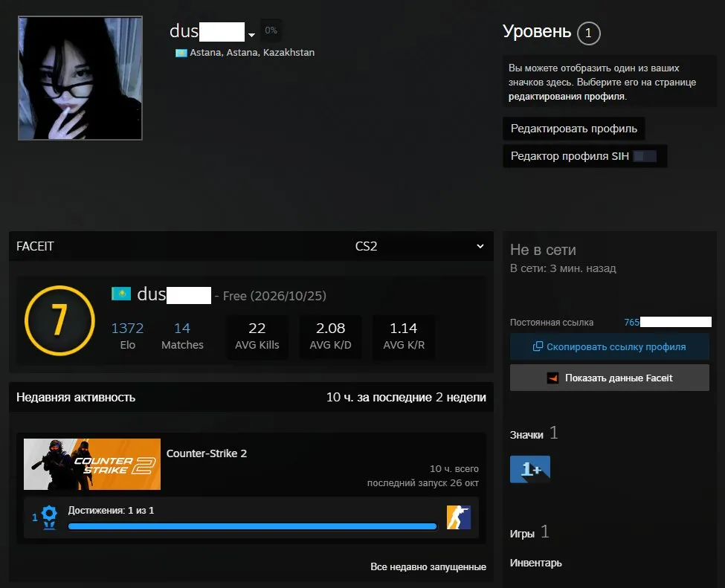Click the 1.14 AVG K/R stat box
The image size is (725, 588).
click(x=404, y=336)
